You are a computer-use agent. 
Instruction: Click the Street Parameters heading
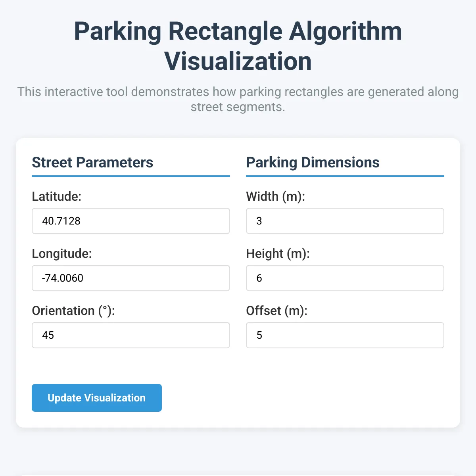click(92, 162)
